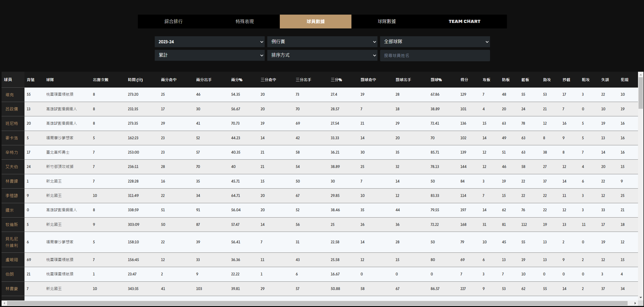Image resolution: width=644 pixels, height=307 pixels.
Task: Click the 得分 column header
Action: point(464,80)
